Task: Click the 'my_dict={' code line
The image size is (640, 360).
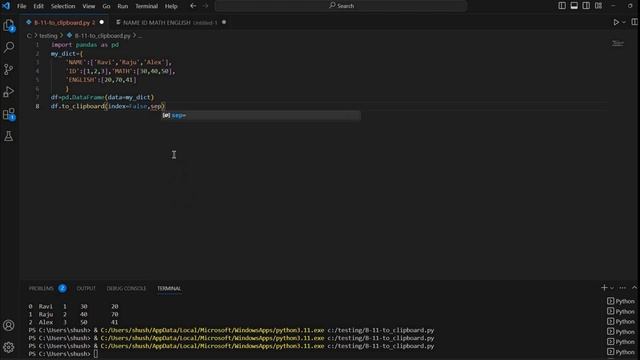Action: tap(67, 54)
